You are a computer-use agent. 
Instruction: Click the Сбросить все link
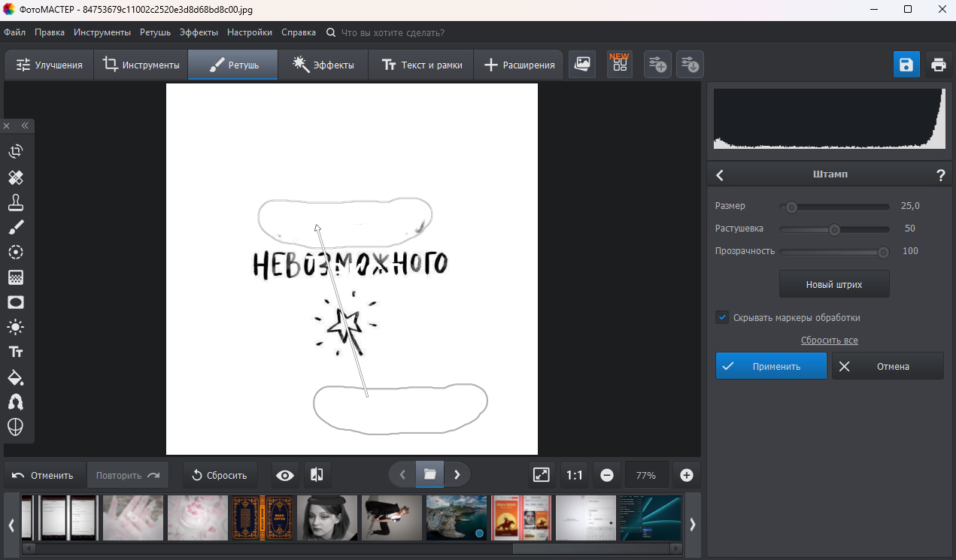830,341
